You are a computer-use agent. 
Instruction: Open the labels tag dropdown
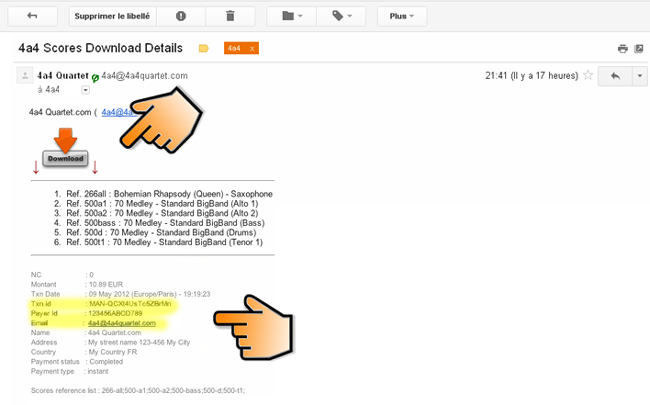click(347, 17)
